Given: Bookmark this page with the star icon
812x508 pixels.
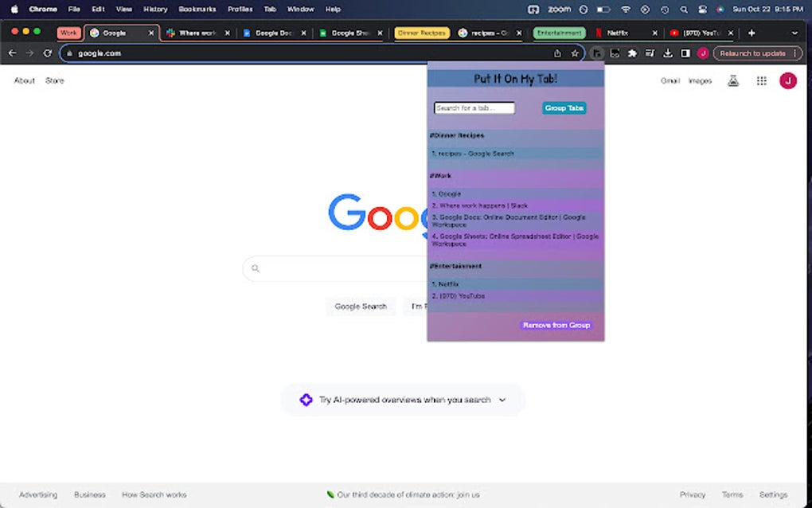Looking at the screenshot, I should pyautogui.click(x=575, y=53).
